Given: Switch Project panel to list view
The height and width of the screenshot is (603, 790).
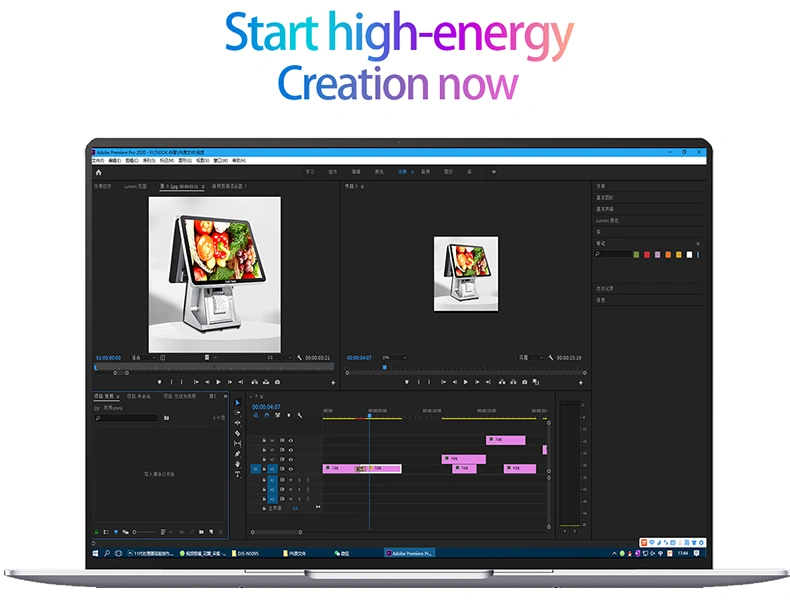Looking at the screenshot, I should 106,532.
